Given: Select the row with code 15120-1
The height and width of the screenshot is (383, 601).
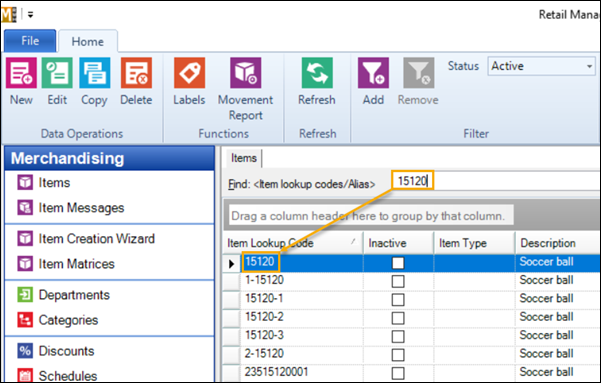Looking at the screenshot, I should point(412,299).
